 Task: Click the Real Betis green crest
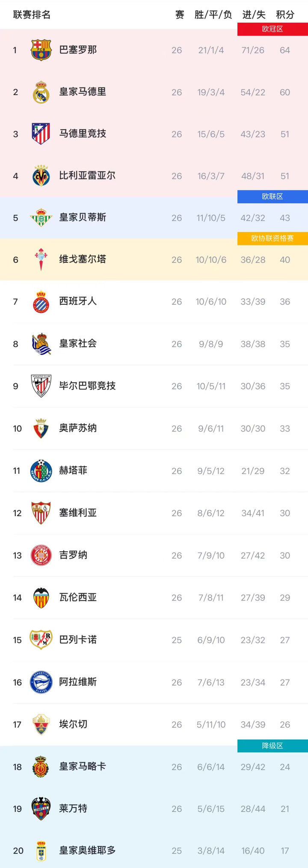[41, 217]
